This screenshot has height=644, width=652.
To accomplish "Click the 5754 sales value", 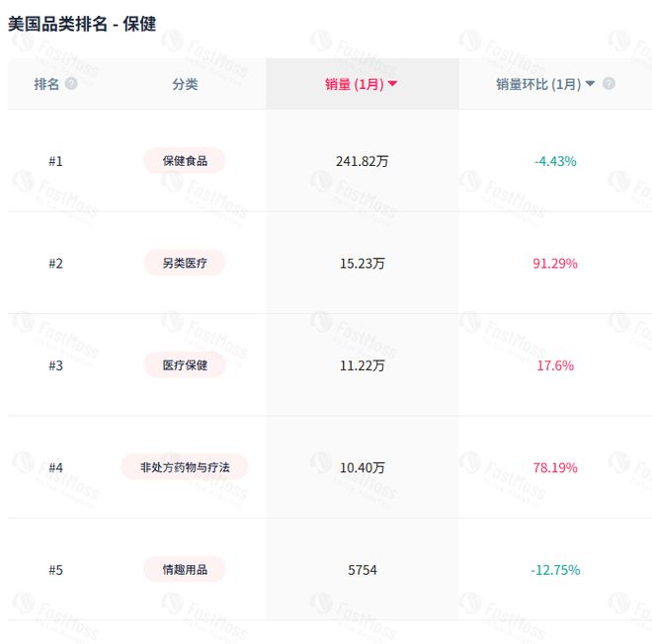I will (363, 570).
